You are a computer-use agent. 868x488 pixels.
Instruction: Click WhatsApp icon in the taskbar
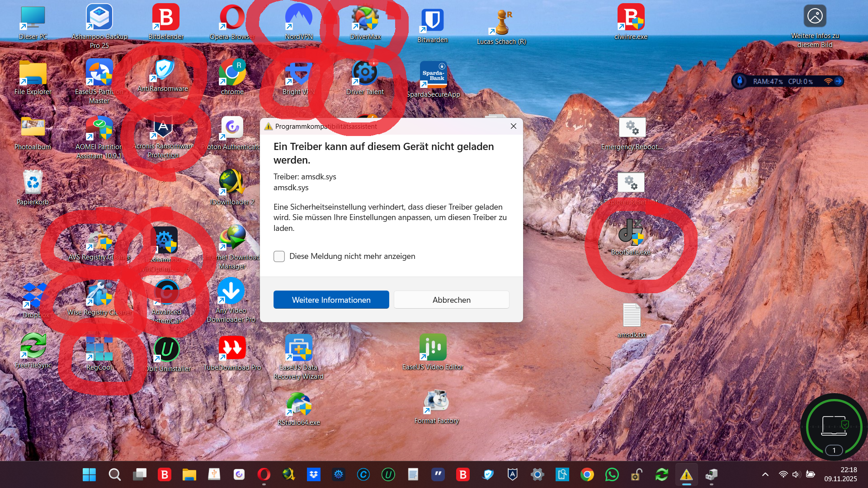(x=612, y=474)
